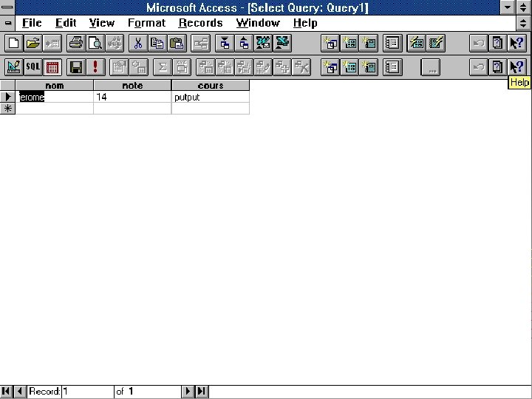Select the row selector with the arrow marker
The height and width of the screenshot is (399, 532).
7,97
